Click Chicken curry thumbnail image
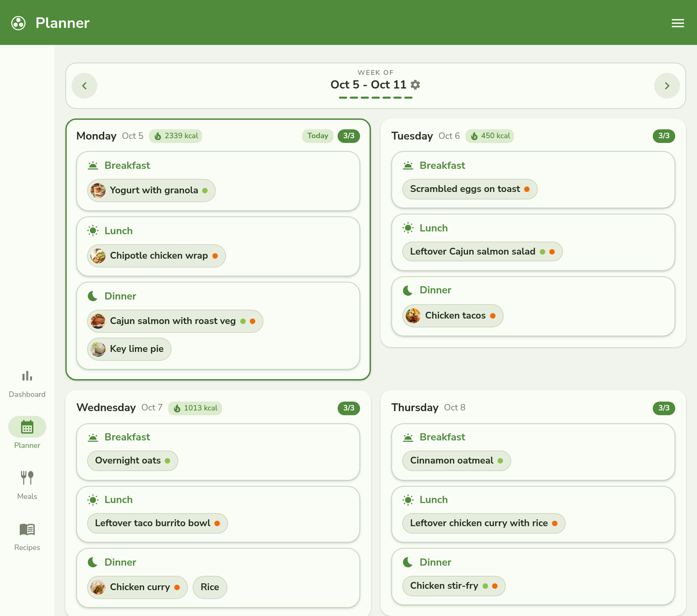The width and height of the screenshot is (697, 616). point(98,588)
